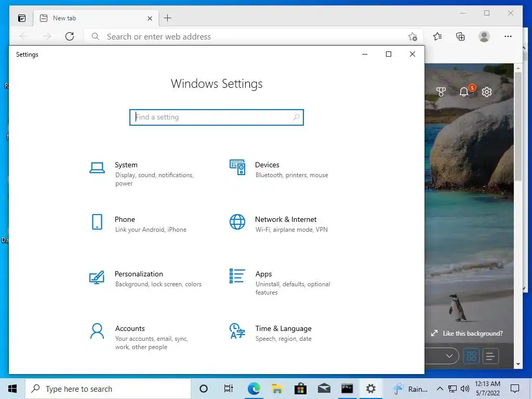The width and height of the screenshot is (532, 399).
Task: Click the search magnifier in Find a setting
Action: [x=296, y=117]
